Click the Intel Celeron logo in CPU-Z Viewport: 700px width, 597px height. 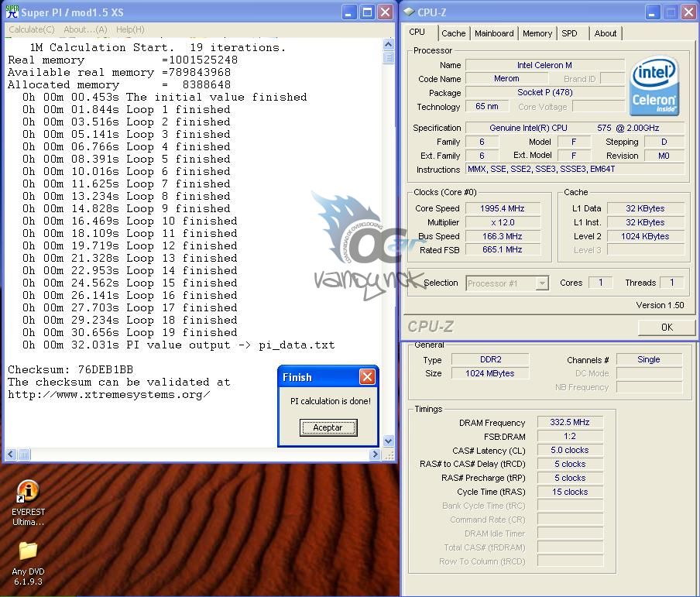654,86
